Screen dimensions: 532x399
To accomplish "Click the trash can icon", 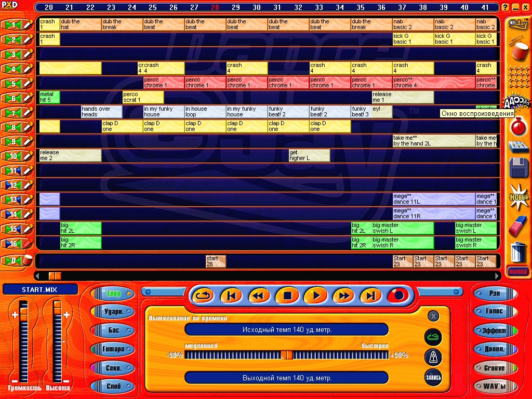I will click(518, 252).
